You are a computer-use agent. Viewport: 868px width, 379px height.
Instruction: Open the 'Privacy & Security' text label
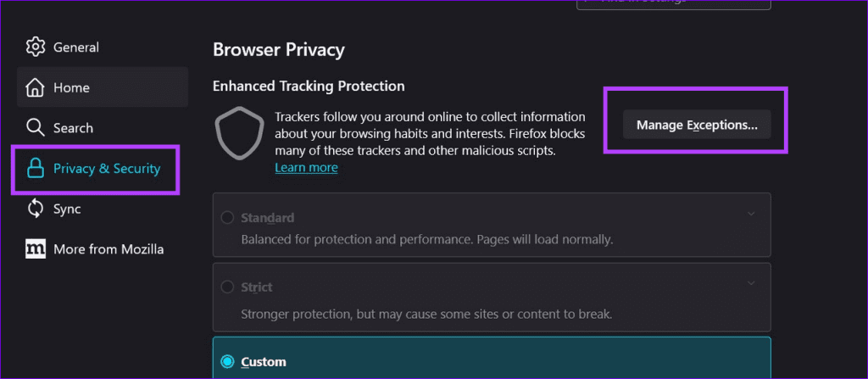(x=107, y=169)
